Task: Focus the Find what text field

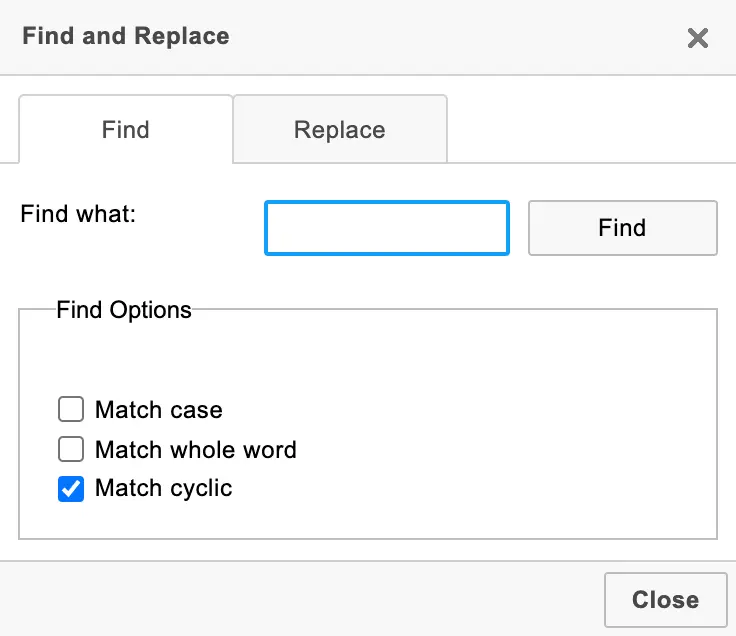Action: click(x=387, y=228)
